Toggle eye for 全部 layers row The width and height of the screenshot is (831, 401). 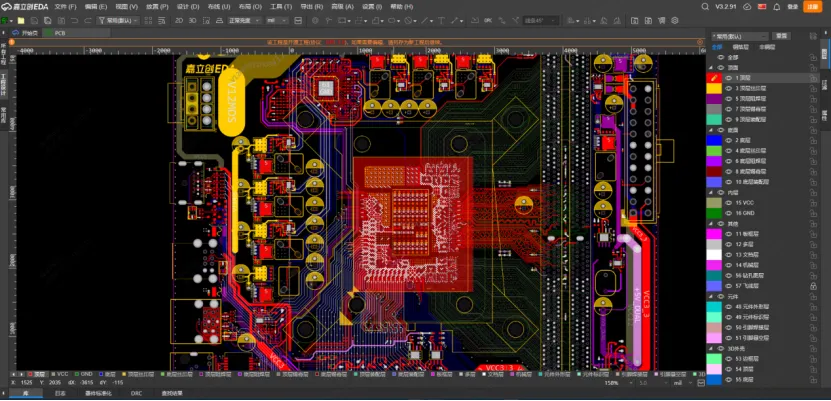point(720,57)
